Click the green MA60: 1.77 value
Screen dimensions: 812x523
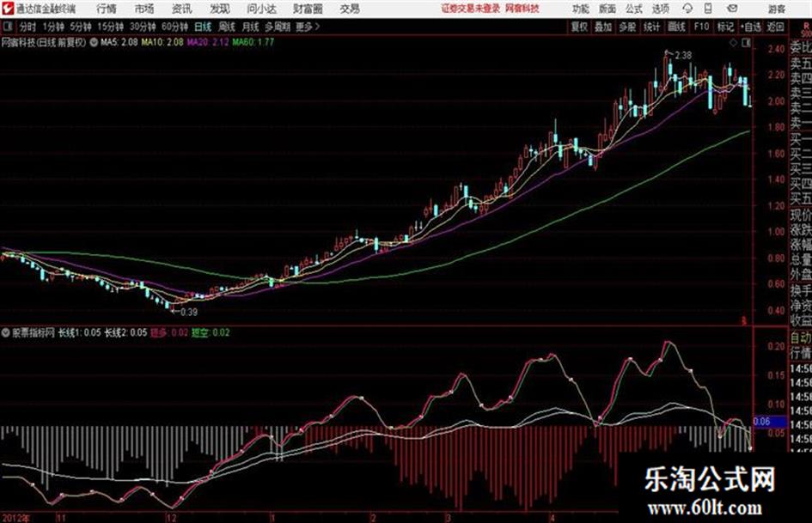pos(253,42)
